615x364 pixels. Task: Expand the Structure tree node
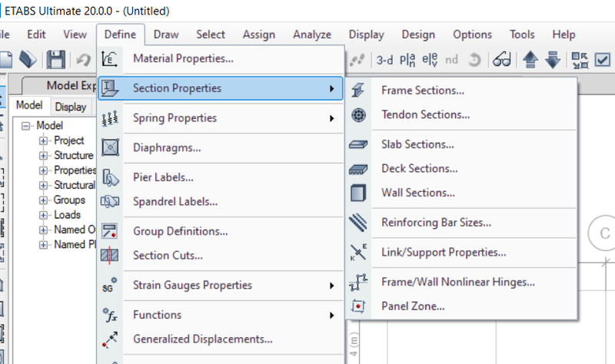(x=43, y=156)
